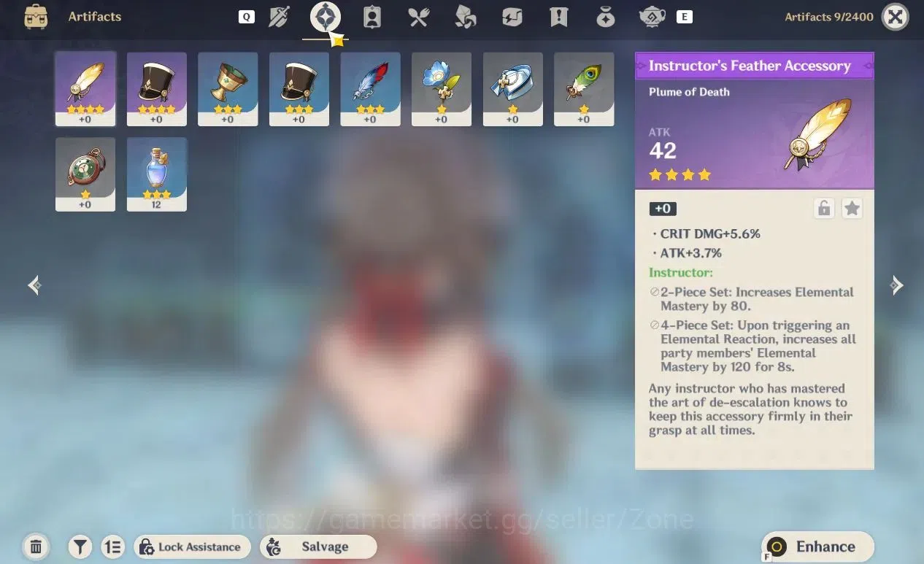Screen dimensions: 924x564
Task: Open the artifact filter funnel
Action: coord(80,546)
